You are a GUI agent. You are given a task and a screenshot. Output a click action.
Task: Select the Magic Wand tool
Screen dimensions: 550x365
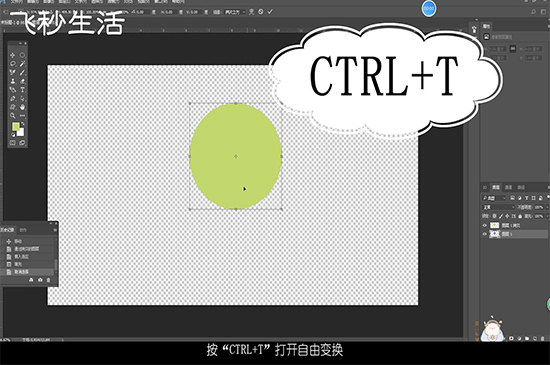pyautogui.click(x=22, y=64)
